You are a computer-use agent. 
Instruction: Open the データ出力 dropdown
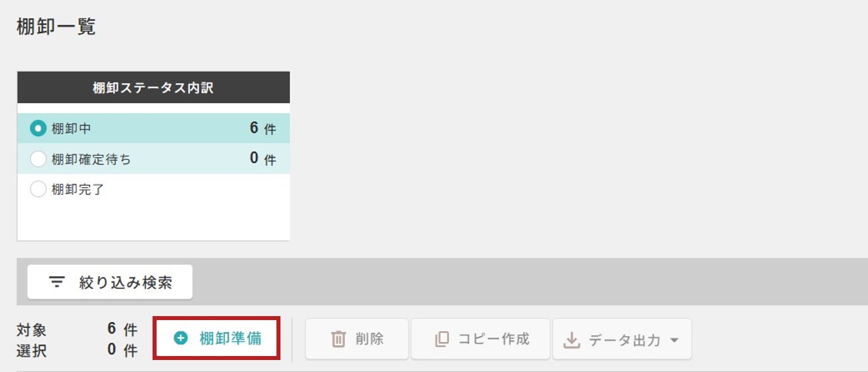[x=622, y=339]
